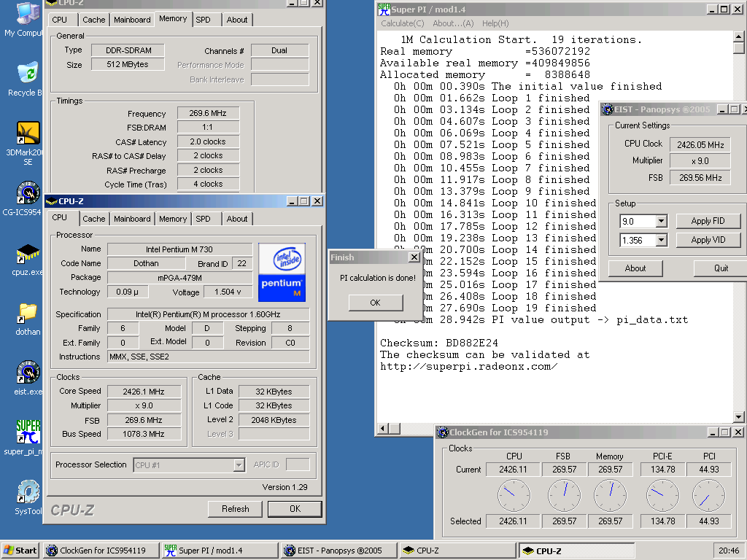Click the EIST window title bar icon
Viewport: 747px width, 560px height.
pyautogui.click(x=608, y=109)
